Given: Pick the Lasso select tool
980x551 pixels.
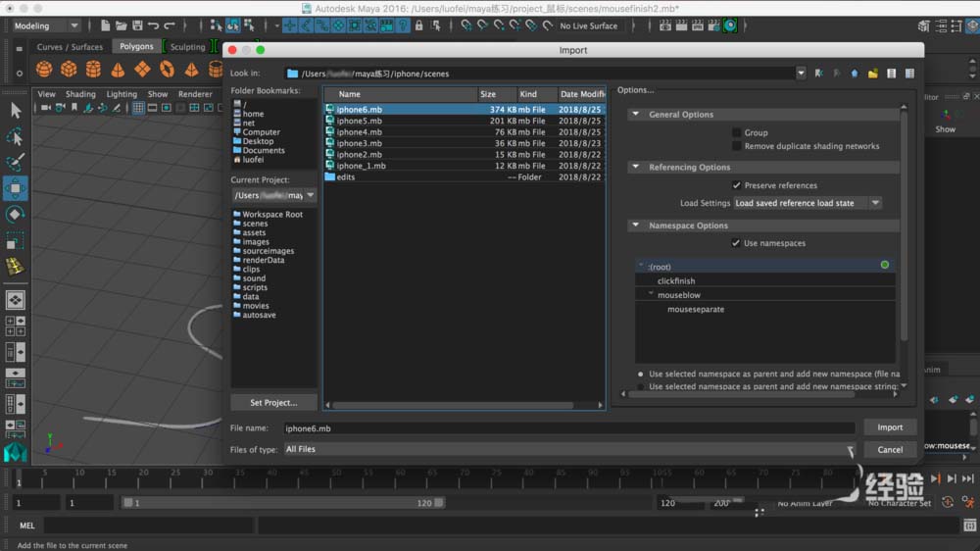Looking at the screenshot, I should click(16, 136).
